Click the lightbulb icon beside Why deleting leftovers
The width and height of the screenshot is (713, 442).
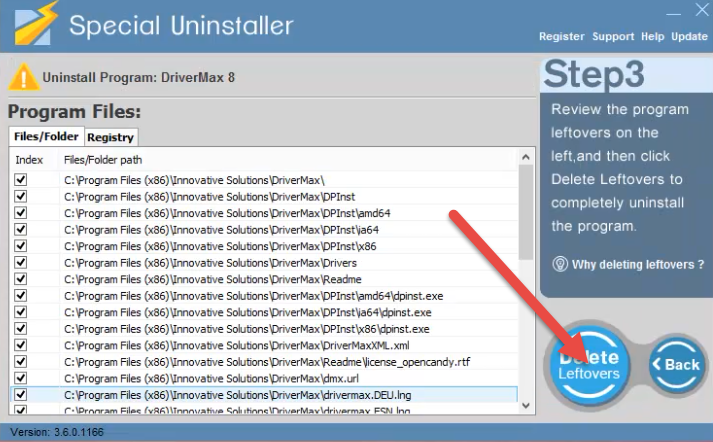[x=560, y=264]
